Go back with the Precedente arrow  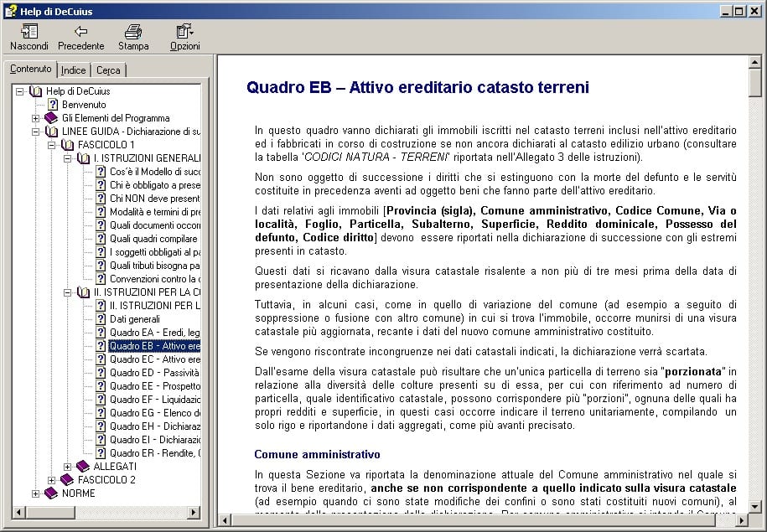(x=80, y=32)
